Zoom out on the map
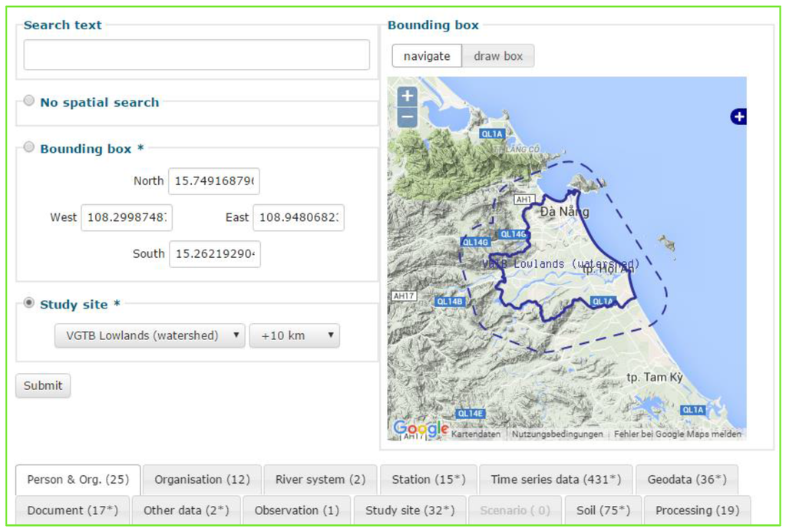 [x=408, y=117]
